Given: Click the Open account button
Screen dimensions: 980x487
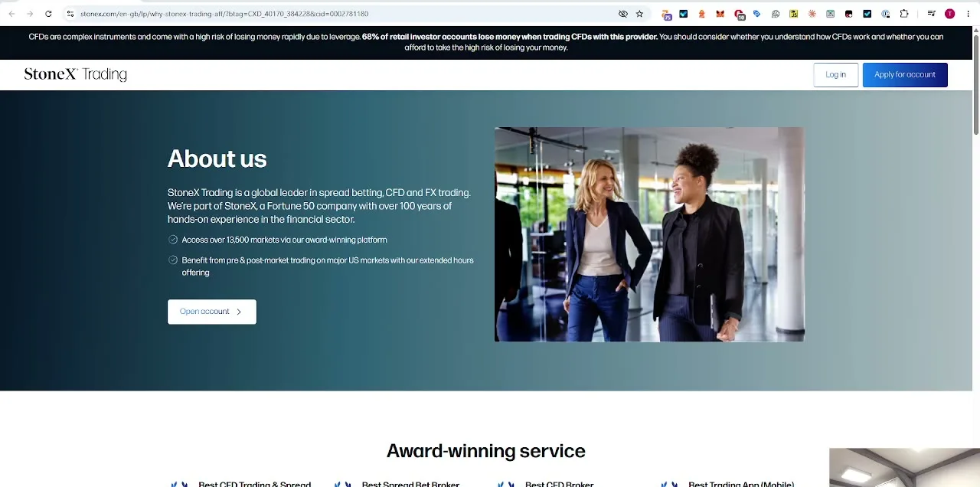Looking at the screenshot, I should tap(212, 312).
